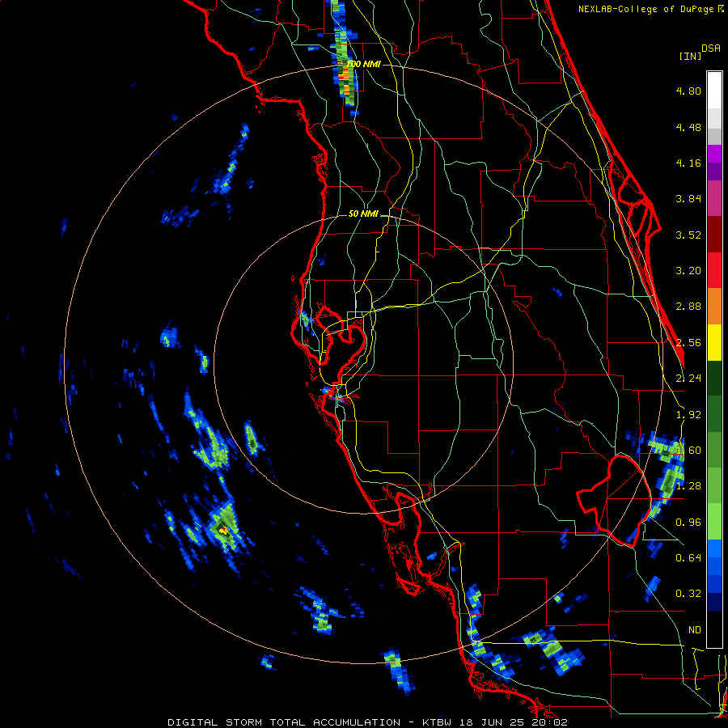Pick the bright red swatch in the color scale
This screenshot has width=728, height=728.
tap(714, 270)
